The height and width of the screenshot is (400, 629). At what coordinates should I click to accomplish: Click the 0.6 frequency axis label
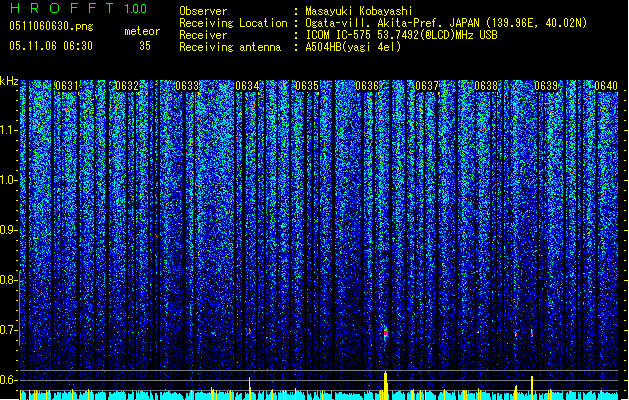tap(8, 380)
